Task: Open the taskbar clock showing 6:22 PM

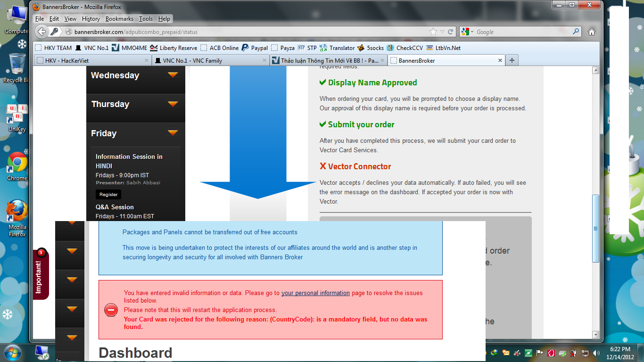Action: click(620, 353)
